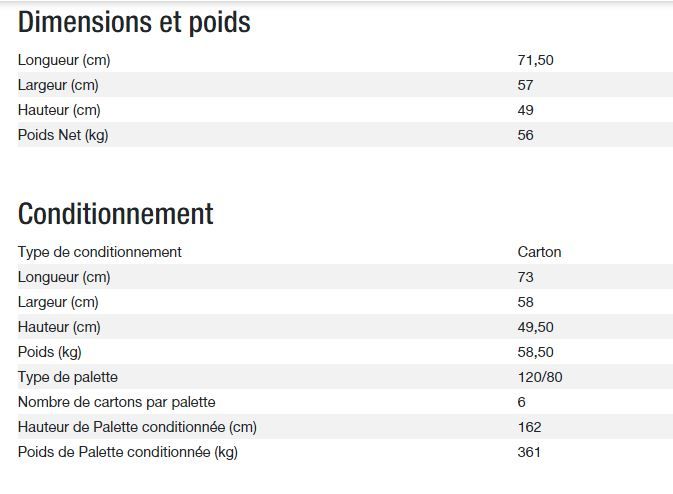Click the net weight value 56

[526, 135]
